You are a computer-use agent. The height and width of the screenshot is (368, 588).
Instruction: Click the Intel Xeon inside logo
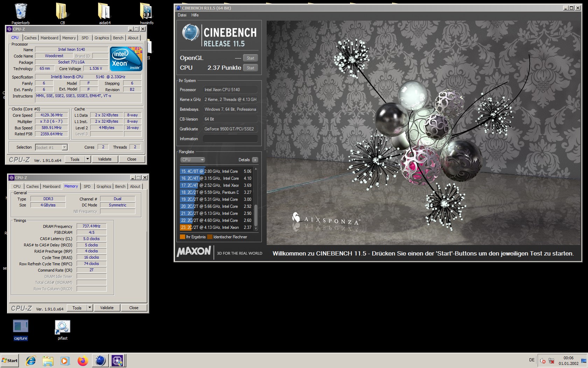[x=126, y=59]
